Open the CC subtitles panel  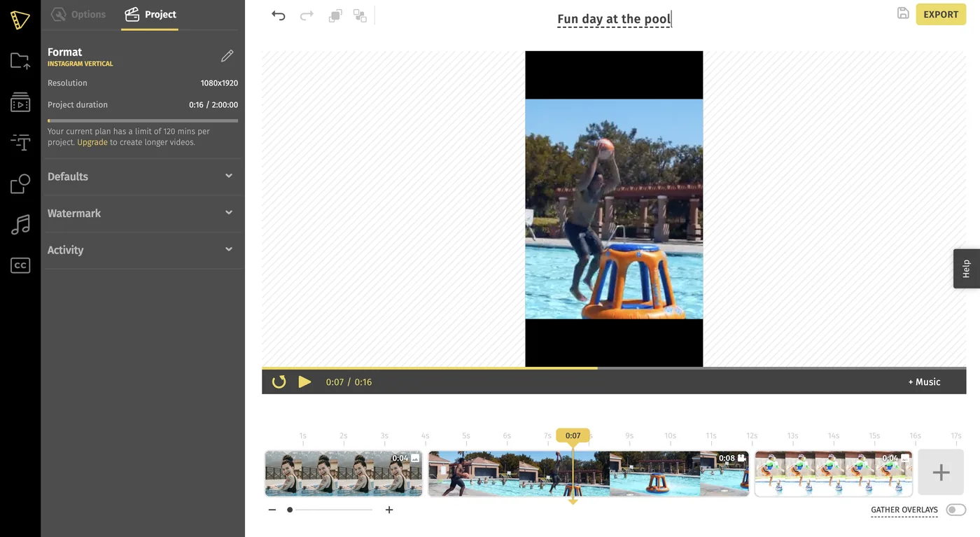click(x=20, y=265)
